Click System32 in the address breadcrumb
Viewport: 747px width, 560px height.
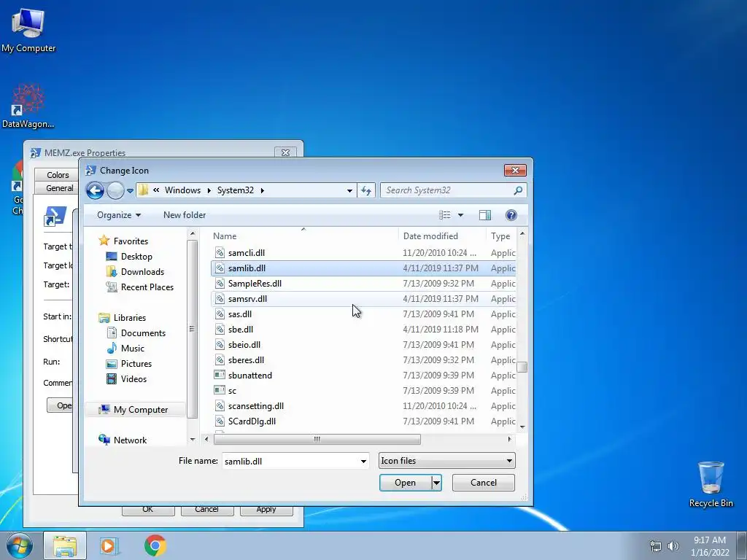(236, 190)
